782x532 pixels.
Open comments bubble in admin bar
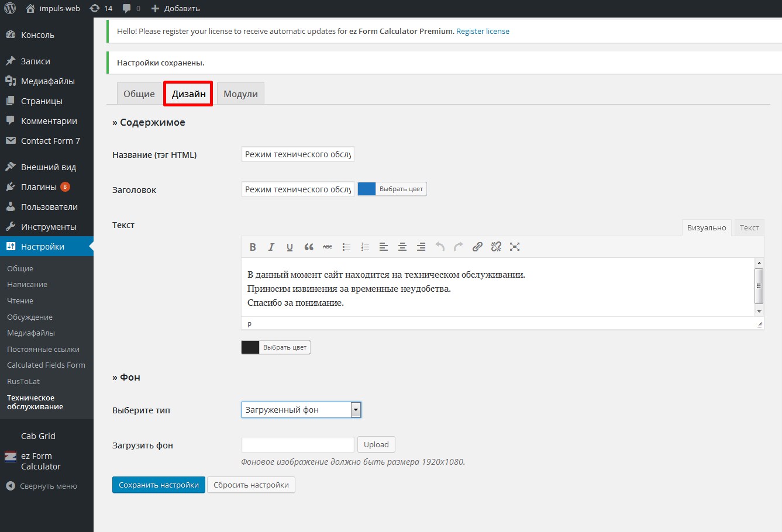[x=132, y=8]
